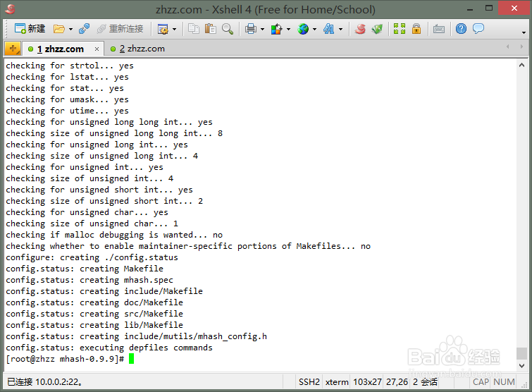Click the status text 已连接 10.0.0.2:22
532x392 pixels.
coord(45,382)
